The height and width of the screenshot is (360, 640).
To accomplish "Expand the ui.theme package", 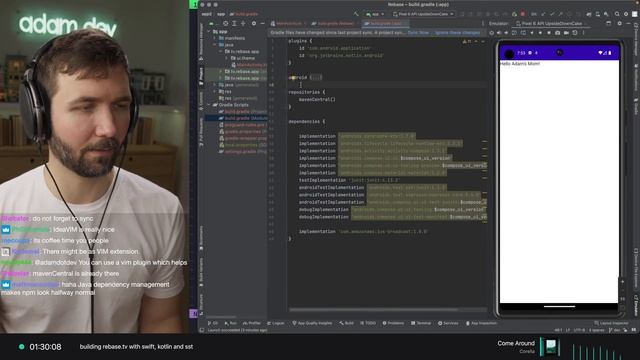I will 227,58.
